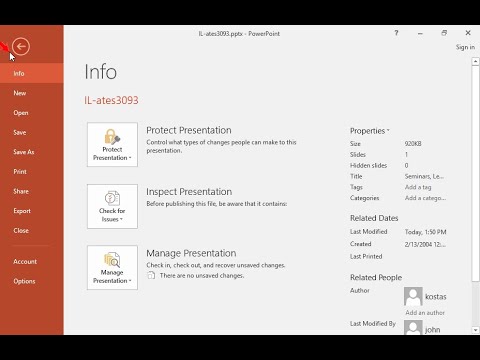Viewport: 480px width, 360px height.
Task: Click Add an author field
Action: pos(425,313)
